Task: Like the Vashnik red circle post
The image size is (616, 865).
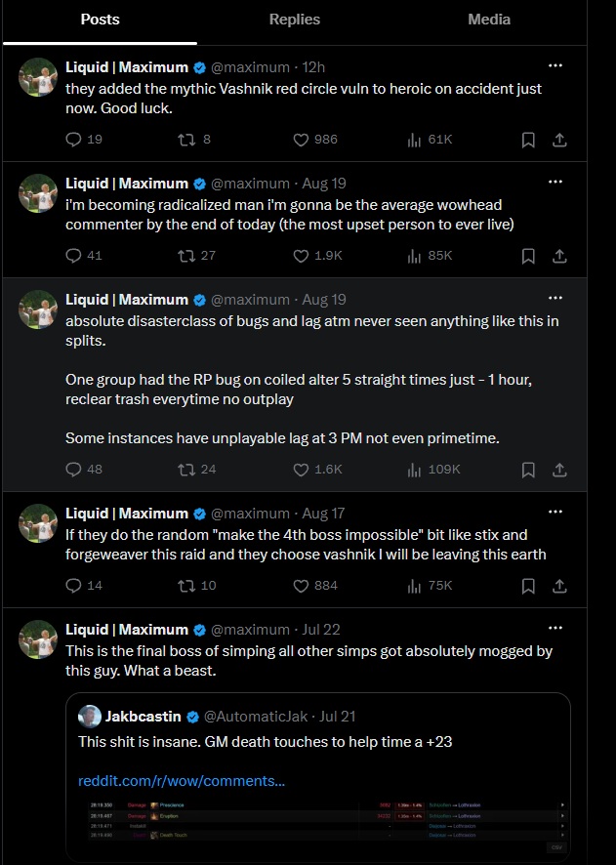Action: [315, 140]
